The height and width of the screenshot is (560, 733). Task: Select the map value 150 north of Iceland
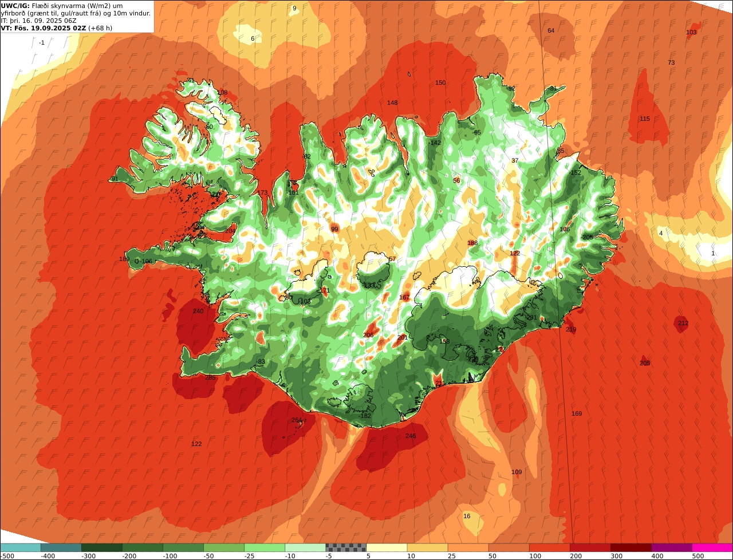tap(440, 83)
